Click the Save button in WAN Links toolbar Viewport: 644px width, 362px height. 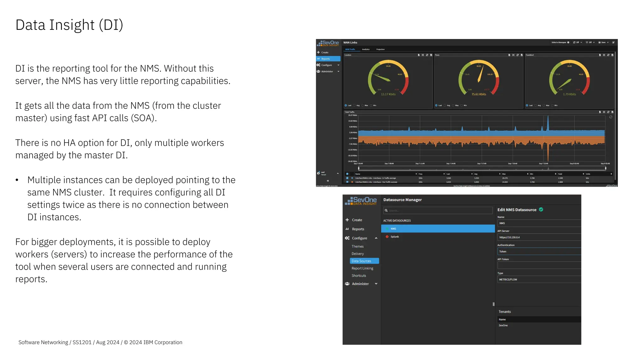pyautogui.click(x=602, y=42)
